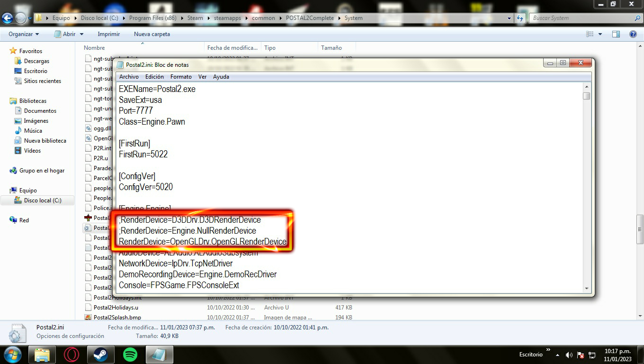Screen dimensions: 644x364
Task: Open the recent pages dropdown beside Forward
Action: 30,18
